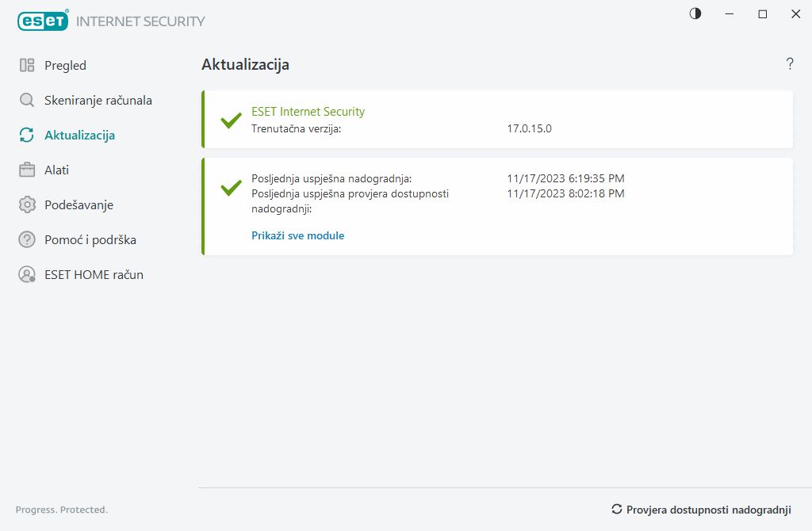Select Skeniranje računala in the sidebar

pyautogui.click(x=98, y=101)
